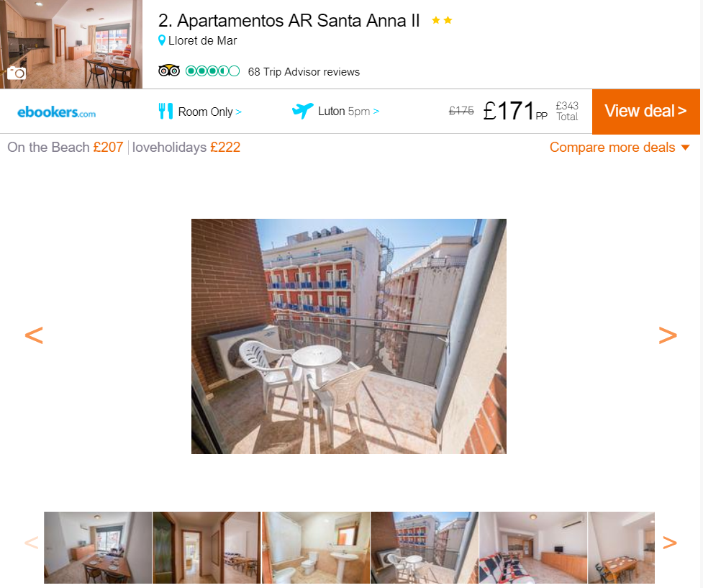The image size is (703, 588).
Task: Advance thumbnail strip with right arrow
Action: tap(669, 543)
